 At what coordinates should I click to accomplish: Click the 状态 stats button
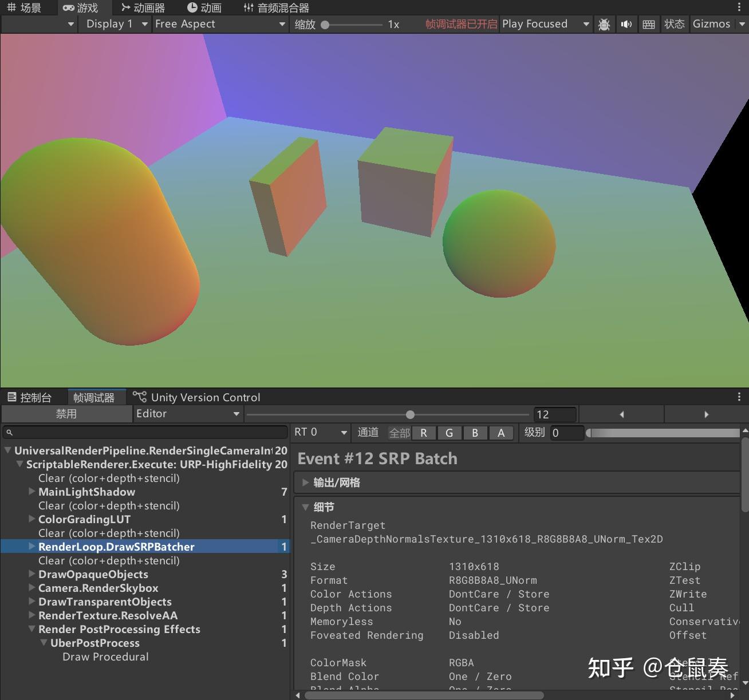[674, 24]
